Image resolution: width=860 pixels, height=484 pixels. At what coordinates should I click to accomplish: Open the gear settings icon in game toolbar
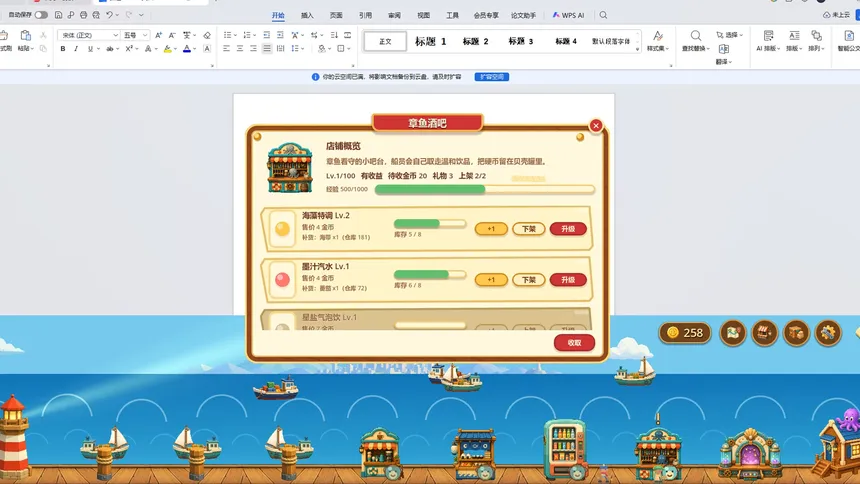[x=828, y=333]
